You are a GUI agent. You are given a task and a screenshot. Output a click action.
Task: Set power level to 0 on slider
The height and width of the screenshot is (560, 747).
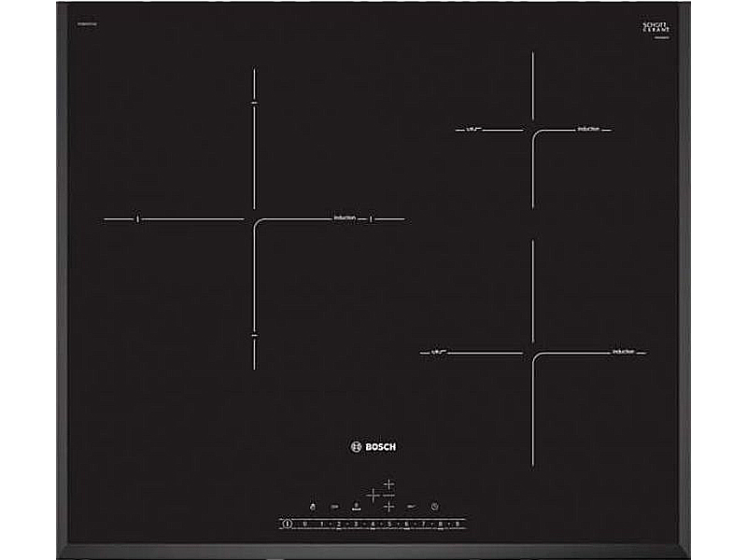[304, 524]
